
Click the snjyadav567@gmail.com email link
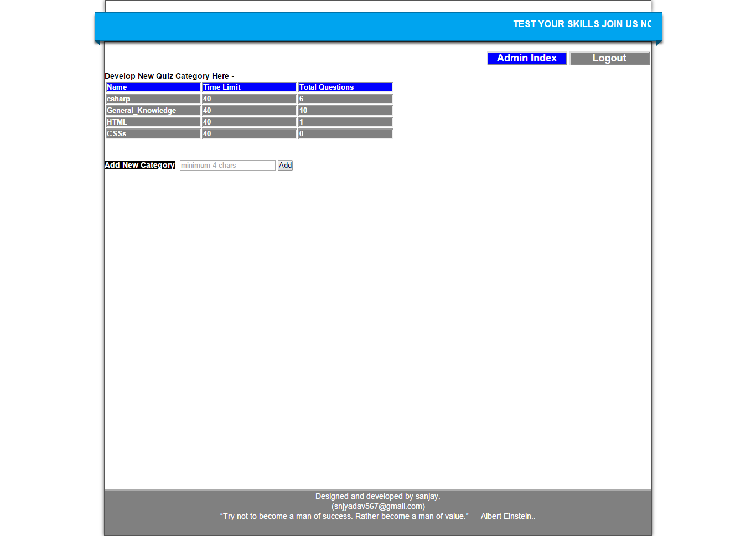[378, 506]
